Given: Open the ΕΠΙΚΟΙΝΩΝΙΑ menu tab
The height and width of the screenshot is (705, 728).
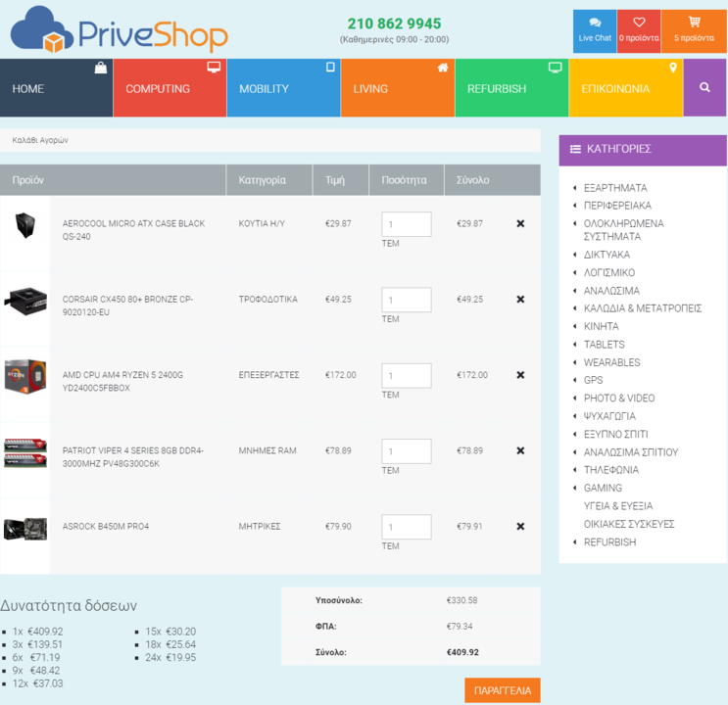Looking at the screenshot, I should pyautogui.click(x=626, y=88).
